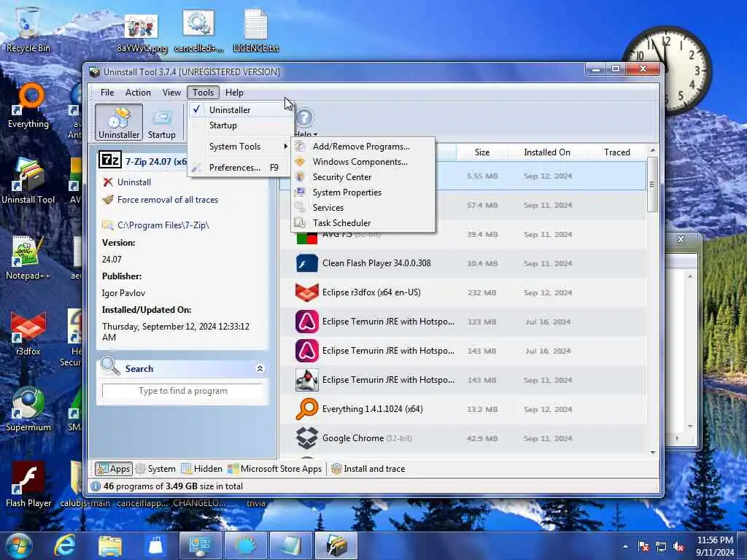Open the Action menu
Screen dimensions: 747x560
[138, 93]
